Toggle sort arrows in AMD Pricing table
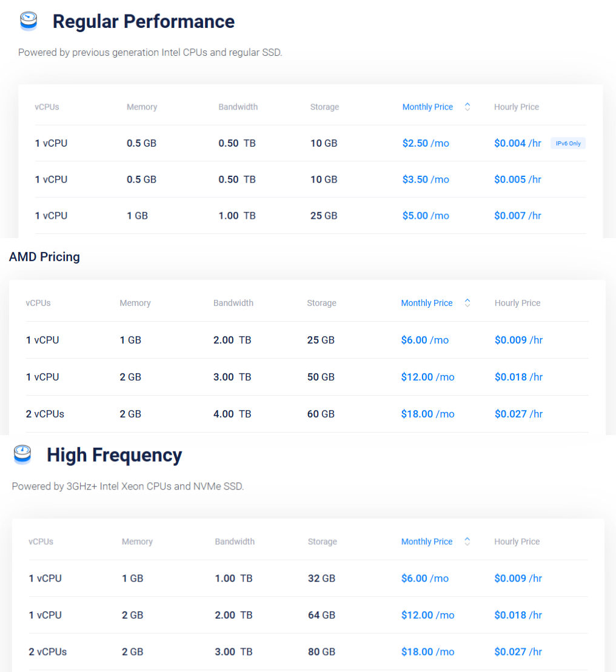 click(467, 303)
